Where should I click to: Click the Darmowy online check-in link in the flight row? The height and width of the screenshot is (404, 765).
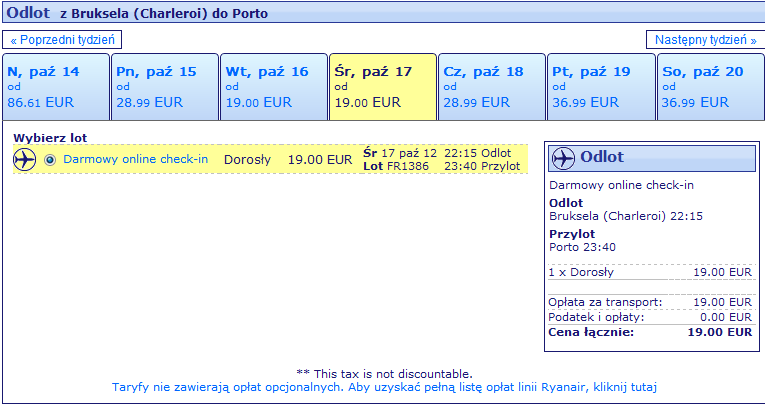coord(136,159)
